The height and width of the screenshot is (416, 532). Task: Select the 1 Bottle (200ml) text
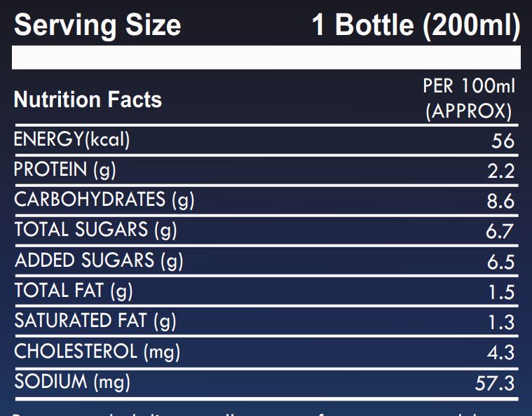point(416,25)
